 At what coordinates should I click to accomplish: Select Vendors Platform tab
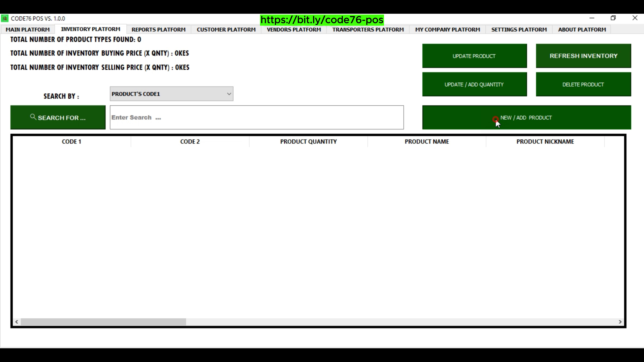[x=294, y=29]
